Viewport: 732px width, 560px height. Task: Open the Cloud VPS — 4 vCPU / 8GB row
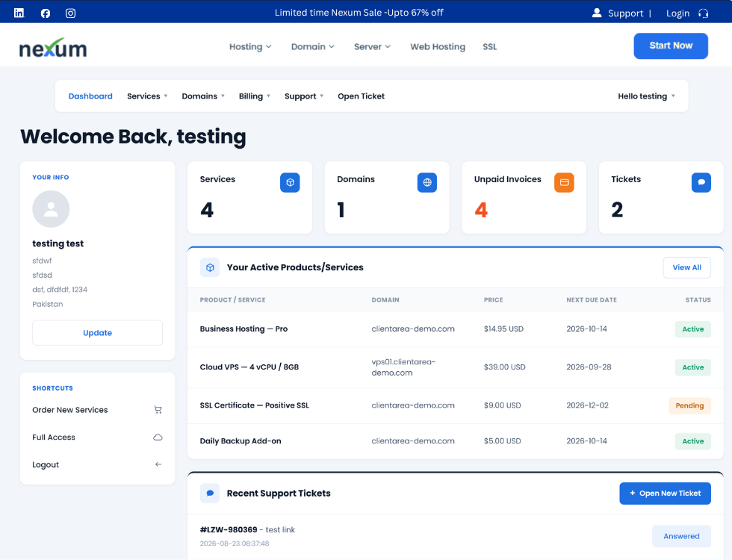(455, 367)
